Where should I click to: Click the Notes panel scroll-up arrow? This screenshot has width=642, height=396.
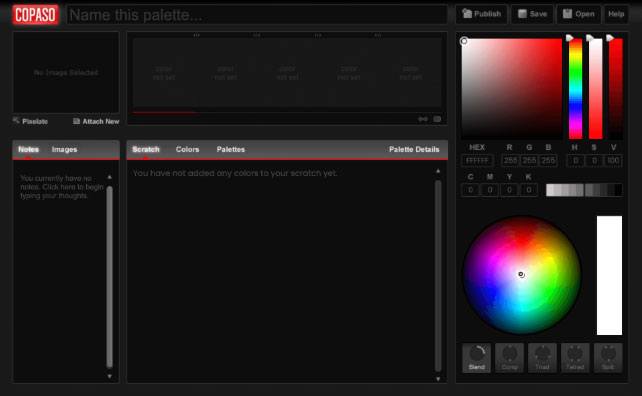pyautogui.click(x=109, y=177)
